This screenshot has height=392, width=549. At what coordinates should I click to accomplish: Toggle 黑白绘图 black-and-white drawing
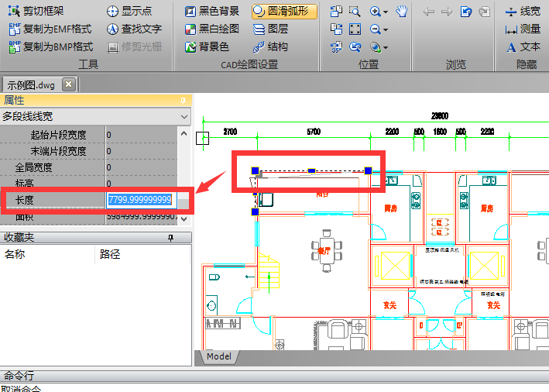pos(212,29)
